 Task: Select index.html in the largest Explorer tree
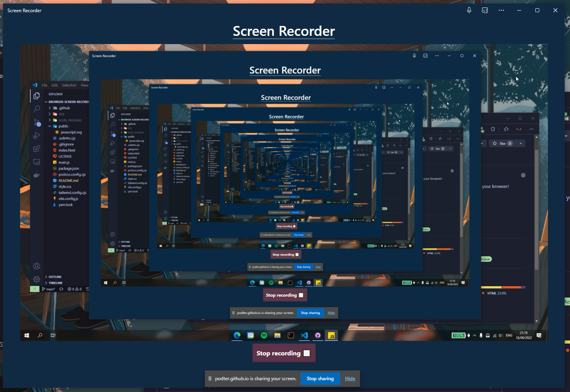click(67, 150)
